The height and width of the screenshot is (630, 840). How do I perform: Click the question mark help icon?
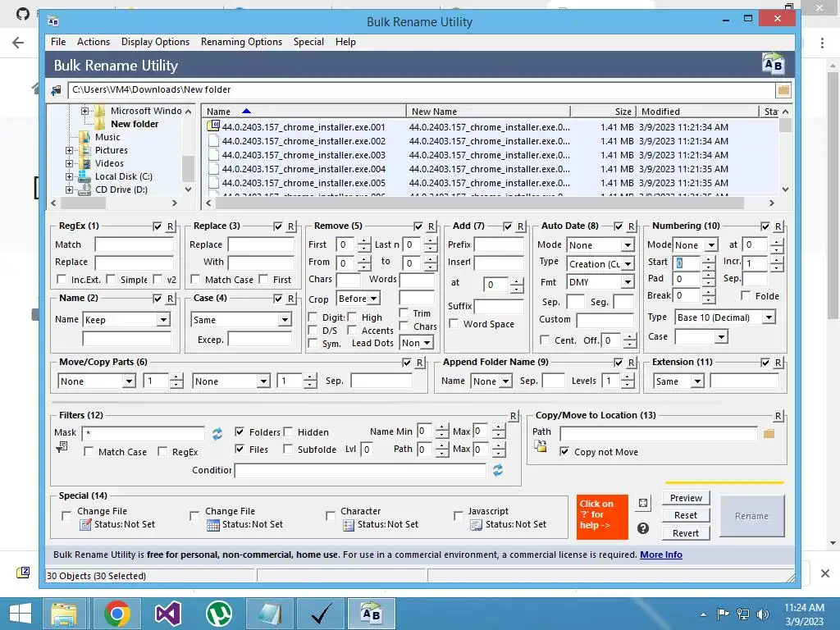coord(643,528)
